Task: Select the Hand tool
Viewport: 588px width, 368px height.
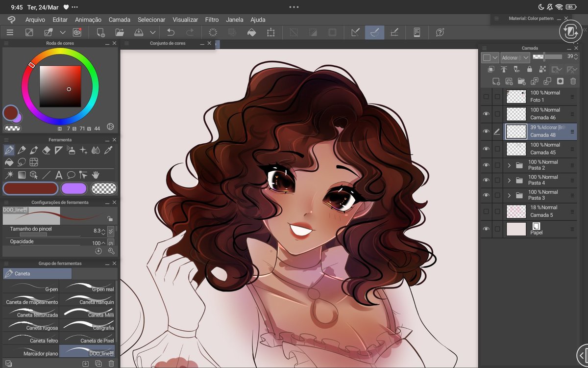Action: pyautogui.click(x=96, y=175)
